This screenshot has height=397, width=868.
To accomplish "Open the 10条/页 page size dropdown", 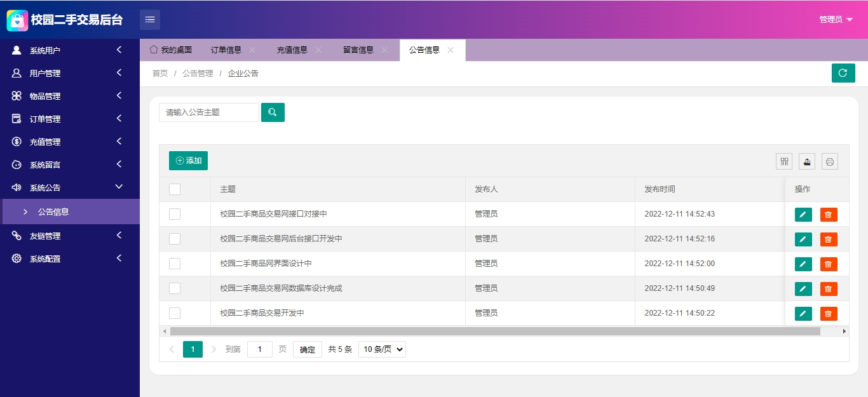I will (x=382, y=349).
